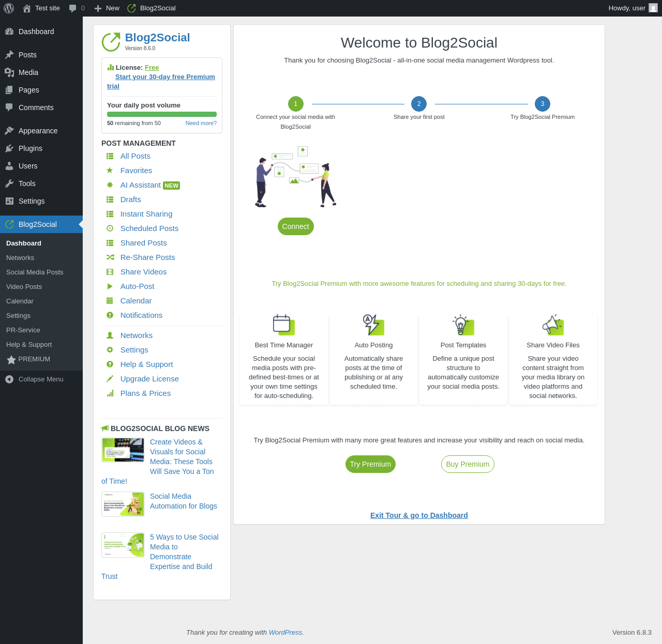The height and width of the screenshot is (644, 662).
Task: Click the Auto-Post play icon
Action: [x=110, y=286]
